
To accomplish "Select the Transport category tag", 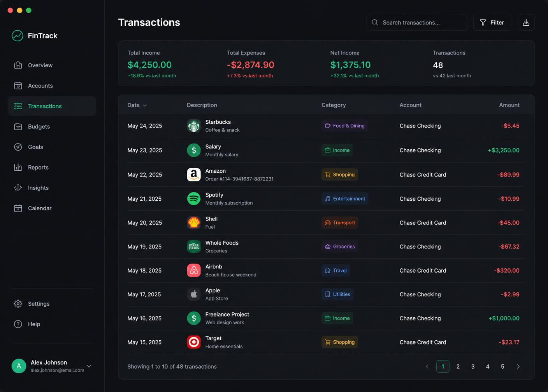I will tap(340, 222).
